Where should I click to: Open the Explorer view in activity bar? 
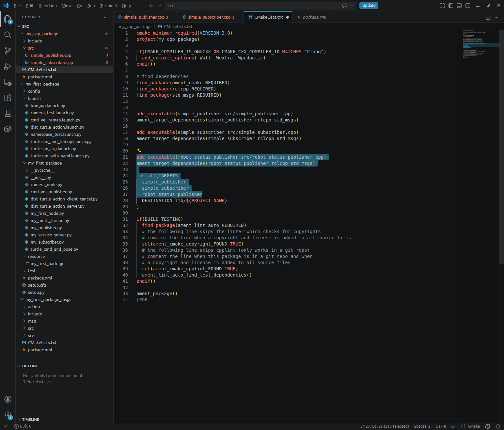point(8,19)
